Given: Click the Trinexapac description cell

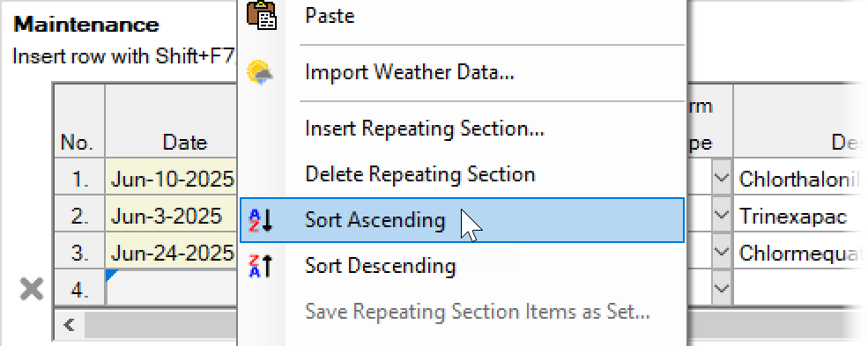Looking at the screenshot, I should click(800, 215).
